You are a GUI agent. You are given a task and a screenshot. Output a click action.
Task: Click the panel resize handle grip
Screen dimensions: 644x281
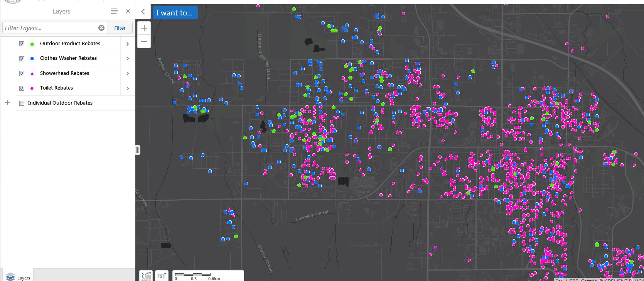[138, 150]
